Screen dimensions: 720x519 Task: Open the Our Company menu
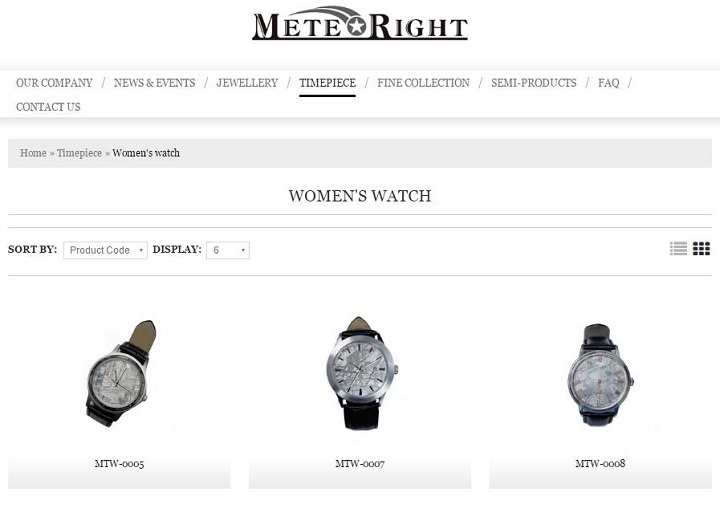tap(54, 83)
